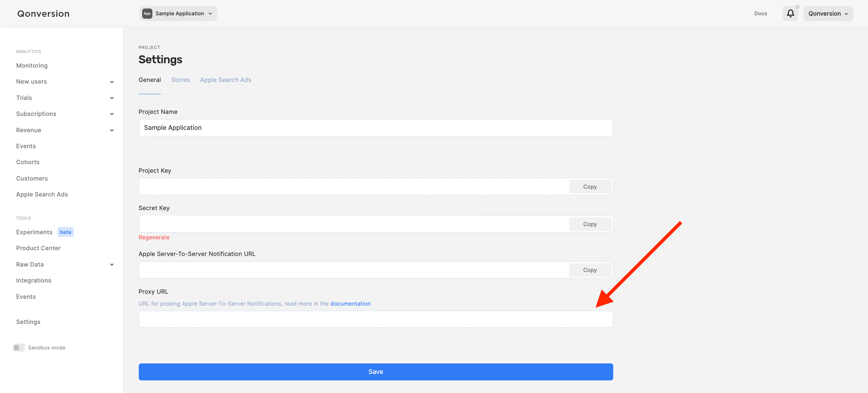Expand the New users menu chevron
The width and height of the screenshot is (868, 393).
(112, 82)
